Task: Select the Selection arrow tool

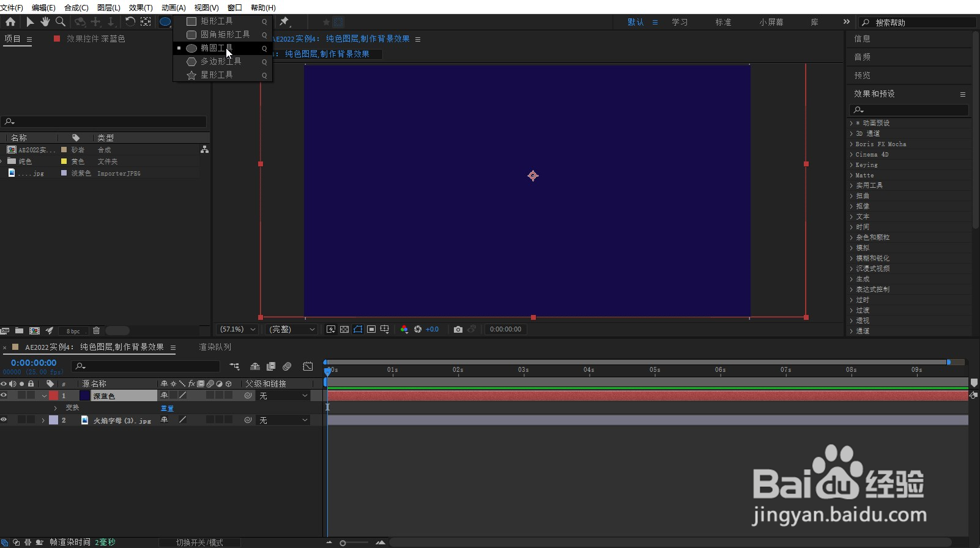Action: [x=30, y=21]
